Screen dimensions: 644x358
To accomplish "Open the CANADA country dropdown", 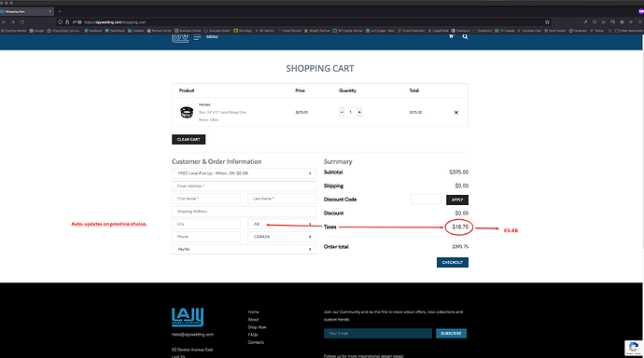I will [x=282, y=237].
